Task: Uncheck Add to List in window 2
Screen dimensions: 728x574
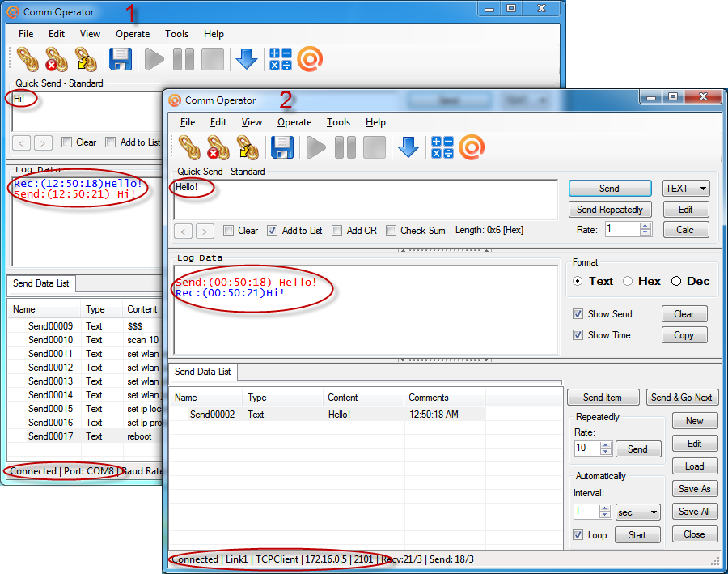Action: (x=272, y=231)
